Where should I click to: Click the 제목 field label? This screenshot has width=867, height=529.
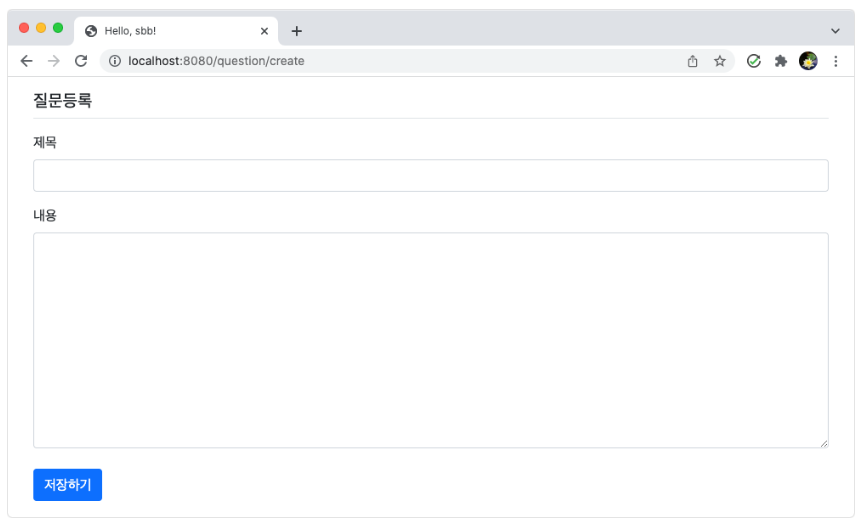coord(45,142)
